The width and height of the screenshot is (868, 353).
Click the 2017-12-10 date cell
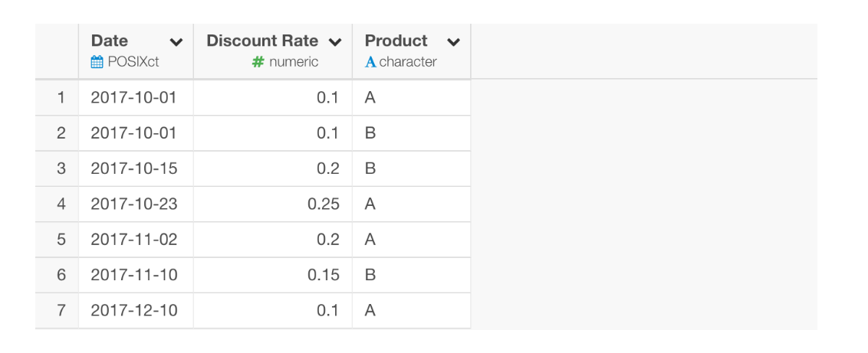133,311
